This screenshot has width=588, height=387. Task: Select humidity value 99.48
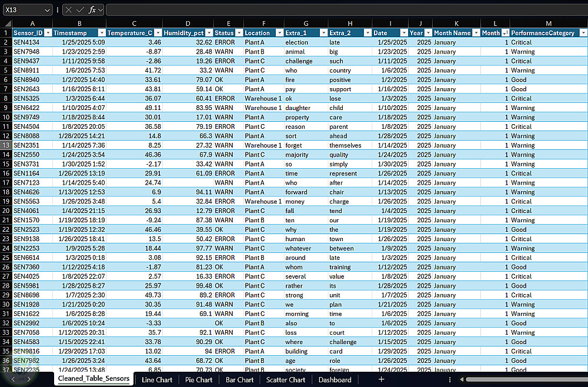[x=188, y=286]
